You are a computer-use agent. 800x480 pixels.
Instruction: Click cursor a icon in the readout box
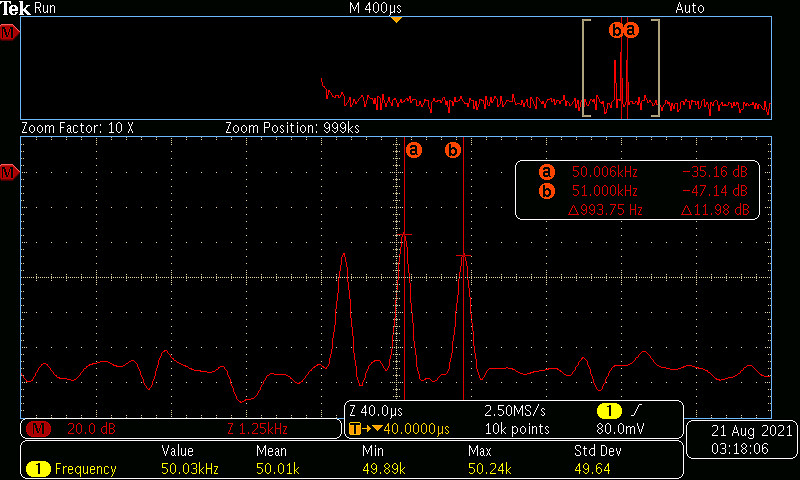pyautogui.click(x=546, y=172)
